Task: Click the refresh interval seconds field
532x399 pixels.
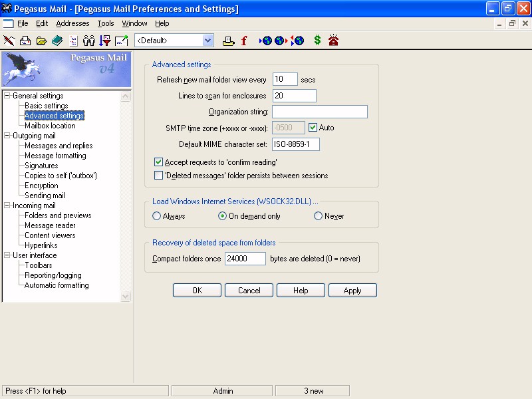Action: point(285,79)
